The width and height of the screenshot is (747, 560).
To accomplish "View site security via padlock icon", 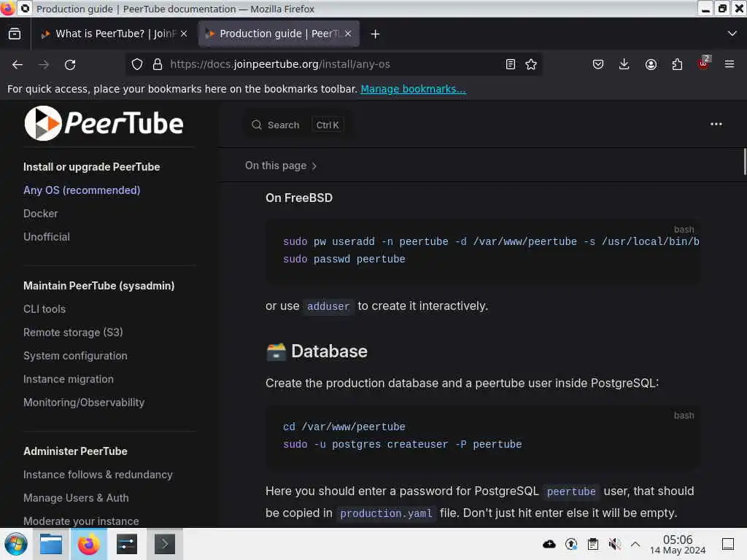I will [x=158, y=64].
